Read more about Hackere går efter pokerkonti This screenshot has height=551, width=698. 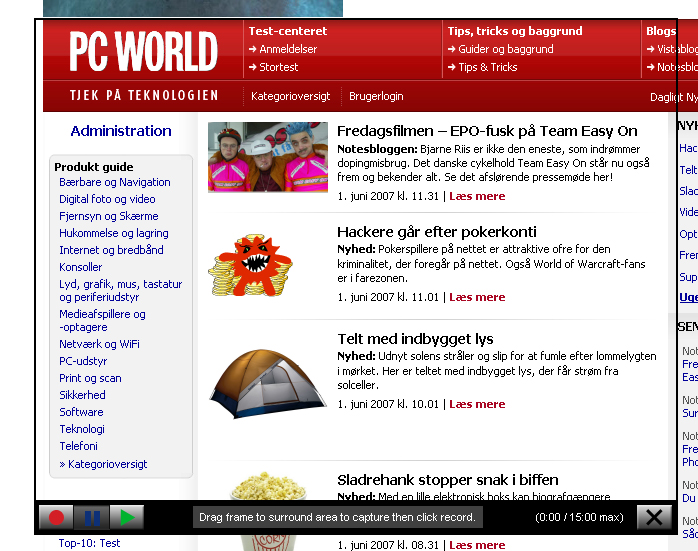(477, 297)
